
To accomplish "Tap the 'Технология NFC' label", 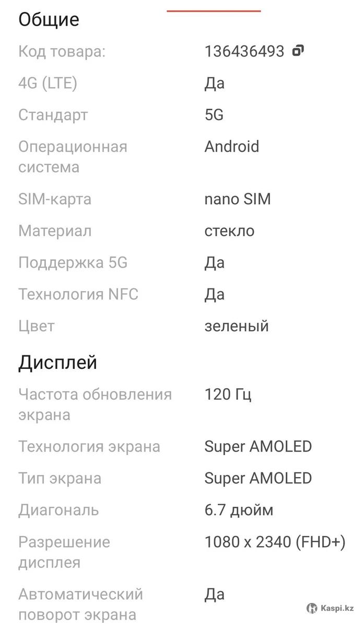I will [78, 294].
